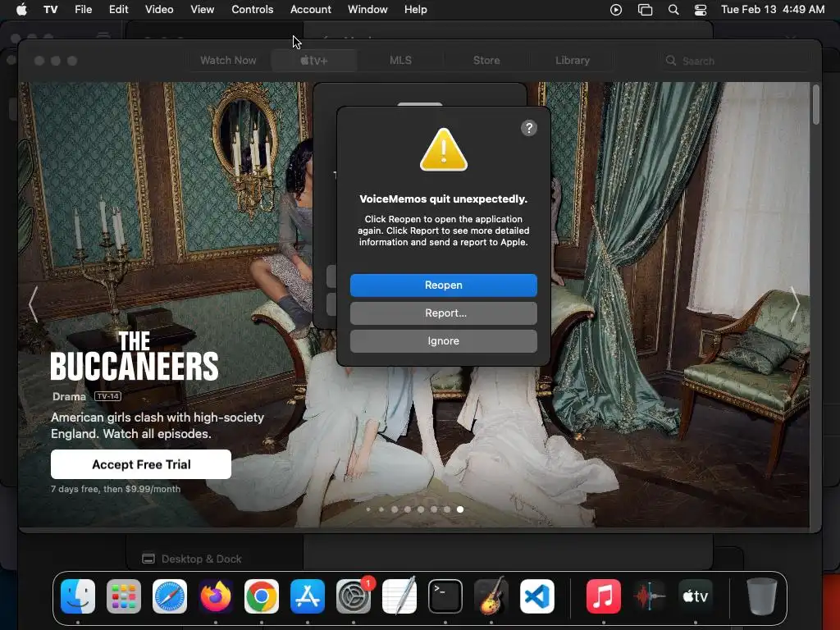840x630 pixels.
Task: Open Visual Studio Code from the Dock
Action: click(x=536, y=596)
